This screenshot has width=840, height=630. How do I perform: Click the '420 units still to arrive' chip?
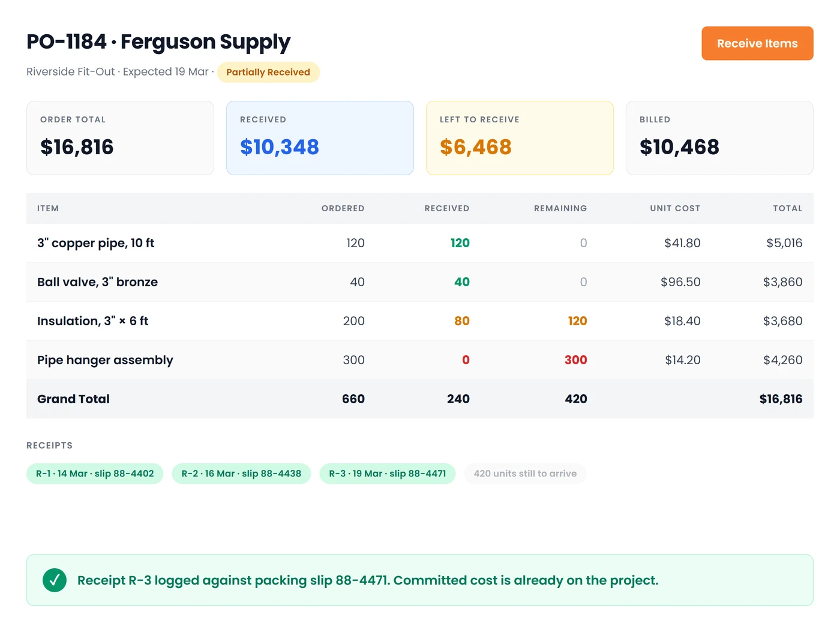click(x=525, y=473)
